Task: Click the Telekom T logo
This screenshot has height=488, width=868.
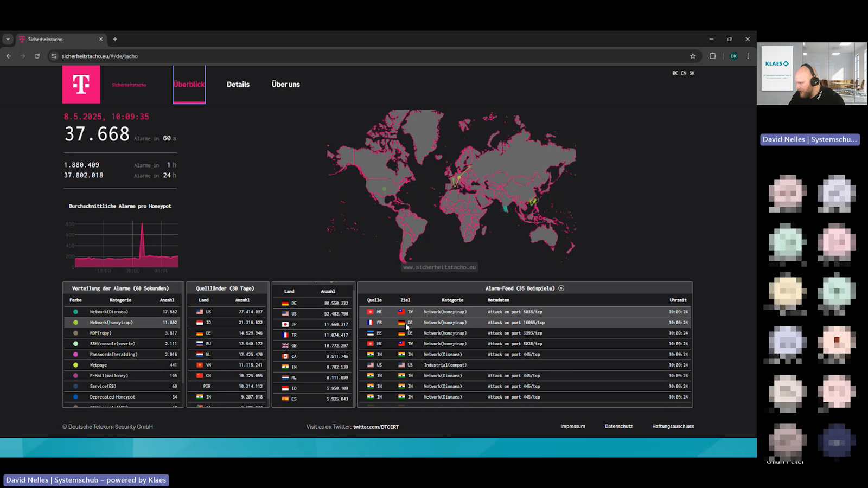Action: pyautogui.click(x=81, y=85)
